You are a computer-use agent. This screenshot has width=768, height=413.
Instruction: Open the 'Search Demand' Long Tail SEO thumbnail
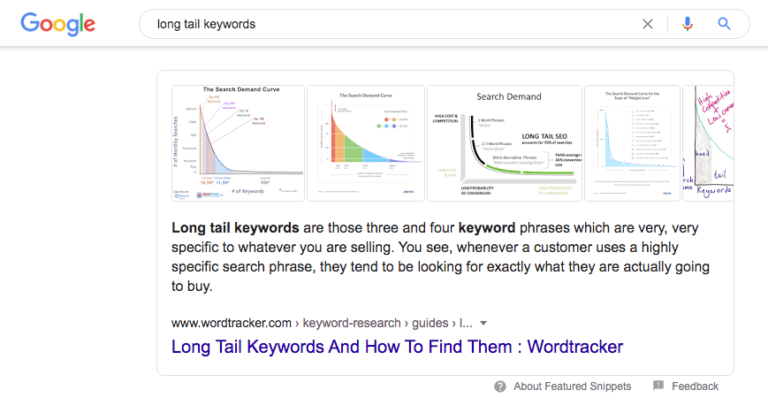coord(504,143)
